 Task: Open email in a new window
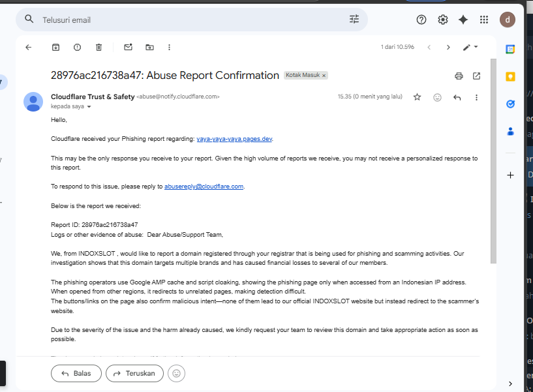pyautogui.click(x=477, y=76)
